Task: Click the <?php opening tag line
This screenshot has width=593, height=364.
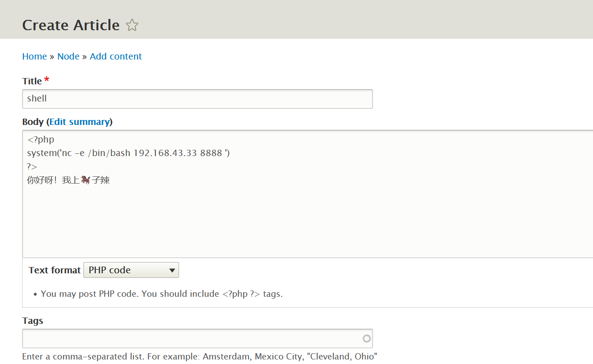Action: pos(41,139)
